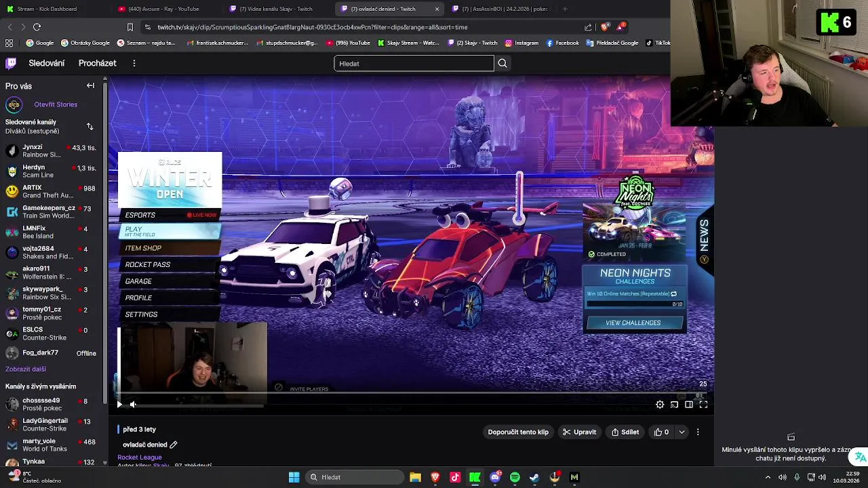Click the sort icon next to Sledované kanály
This screenshot has height=488, width=868.
(90, 127)
